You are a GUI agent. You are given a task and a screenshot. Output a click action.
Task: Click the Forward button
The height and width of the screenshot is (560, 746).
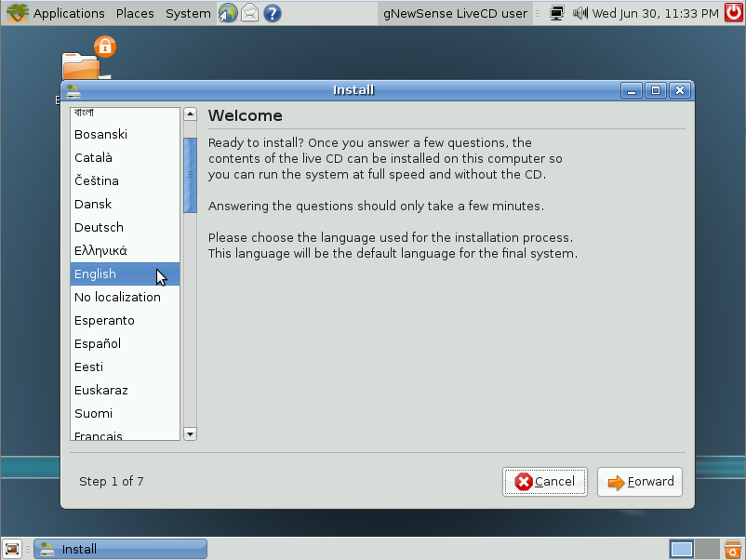point(640,482)
